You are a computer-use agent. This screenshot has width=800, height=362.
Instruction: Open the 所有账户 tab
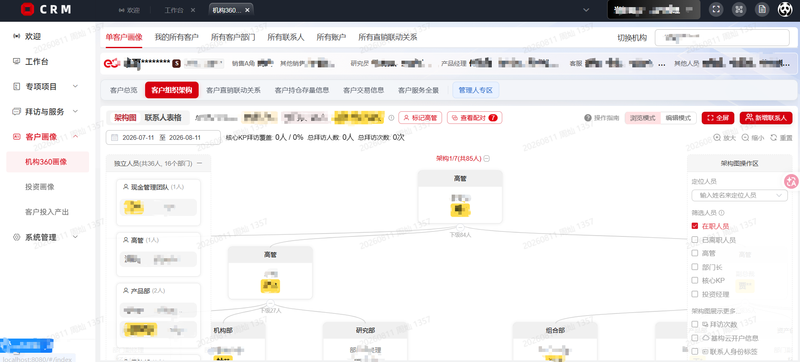[x=331, y=37]
